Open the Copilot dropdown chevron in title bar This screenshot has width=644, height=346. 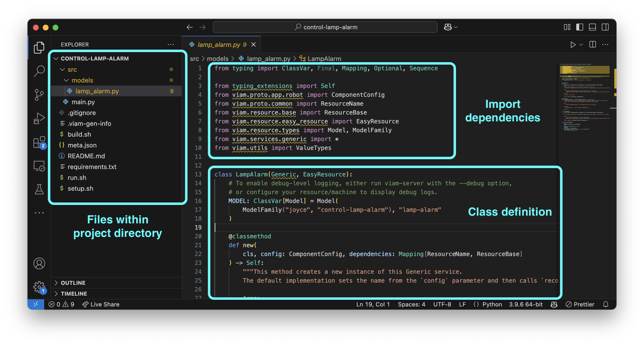(x=456, y=27)
